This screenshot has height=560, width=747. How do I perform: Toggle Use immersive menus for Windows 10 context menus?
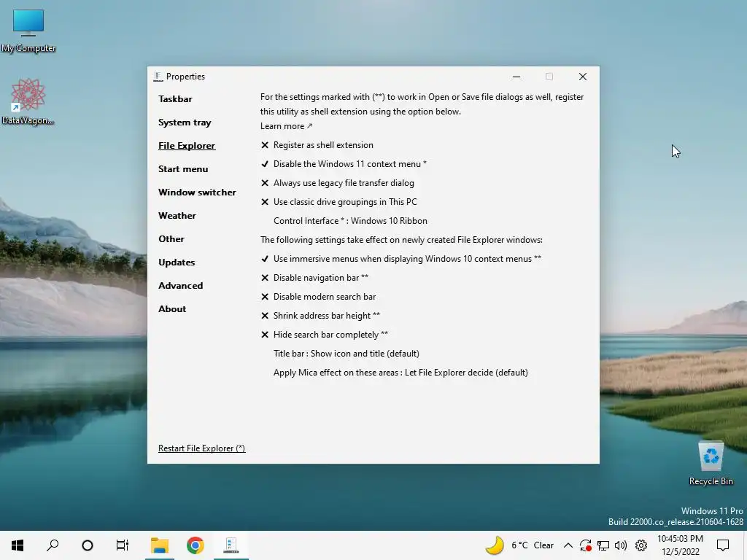(400, 259)
